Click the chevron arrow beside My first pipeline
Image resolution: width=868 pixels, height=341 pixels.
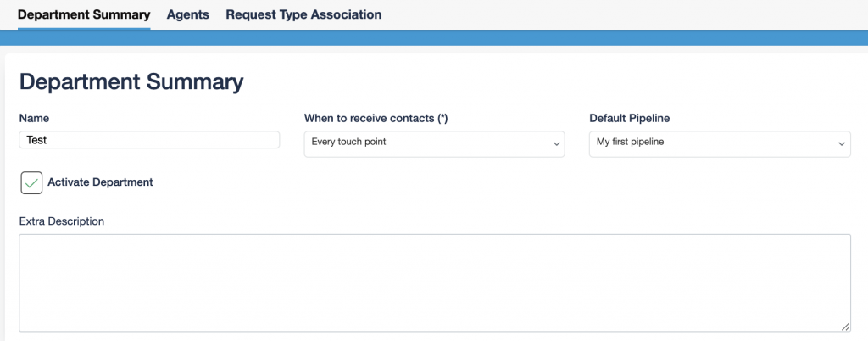(842, 144)
